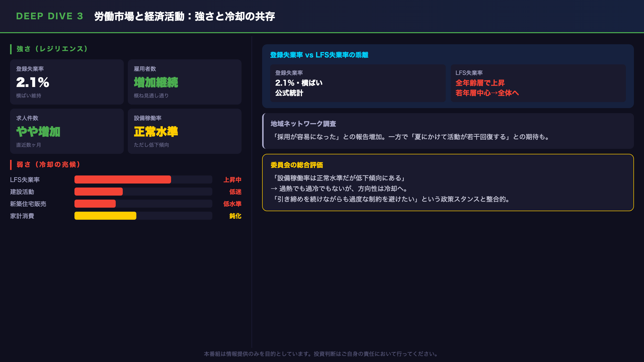Screen dimensions: 644x362
Task: Select the 弱さ（冷却の兆候） section heading
Action: pyautogui.click(x=48, y=165)
